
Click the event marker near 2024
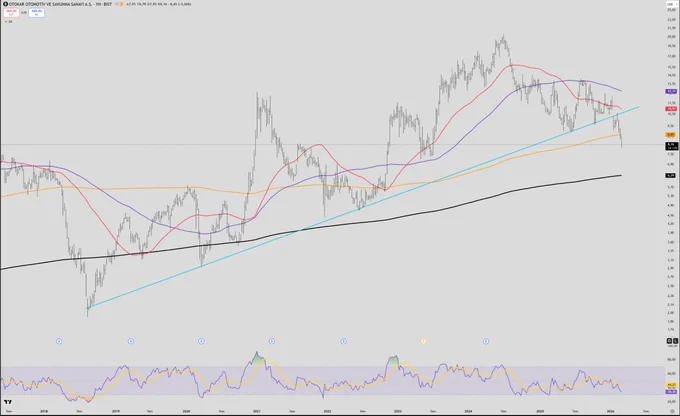486,341
